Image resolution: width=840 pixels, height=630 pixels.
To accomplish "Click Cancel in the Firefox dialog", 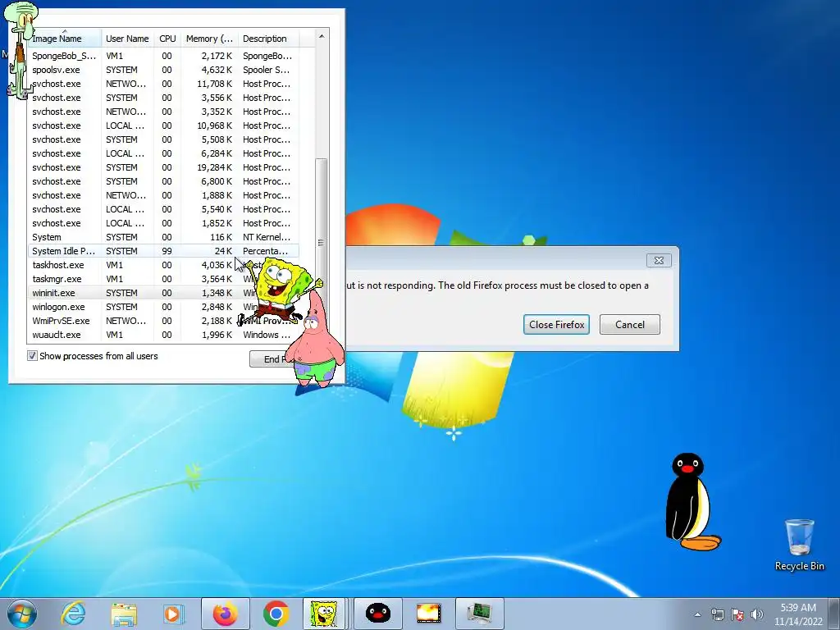I will pos(629,325).
